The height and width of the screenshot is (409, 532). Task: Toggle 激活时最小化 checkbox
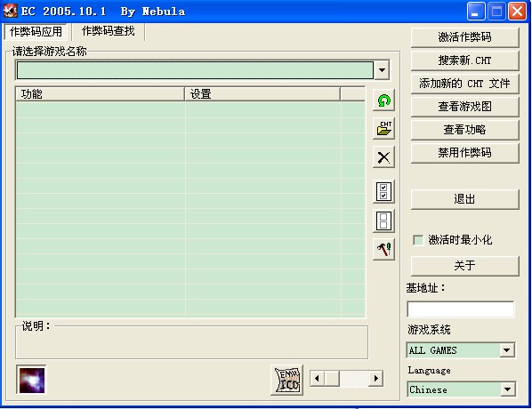[418, 240]
